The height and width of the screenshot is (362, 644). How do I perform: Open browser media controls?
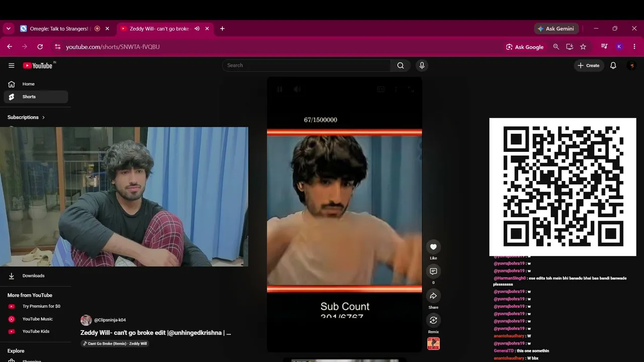coord(604,47)
